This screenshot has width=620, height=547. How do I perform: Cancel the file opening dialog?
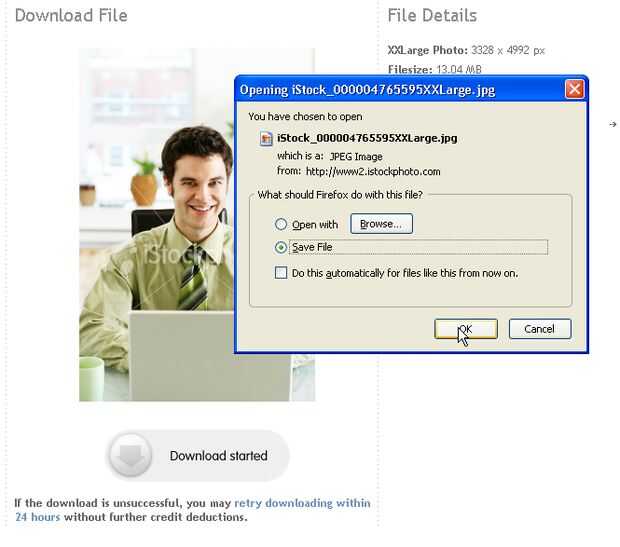tap(540, 329)
